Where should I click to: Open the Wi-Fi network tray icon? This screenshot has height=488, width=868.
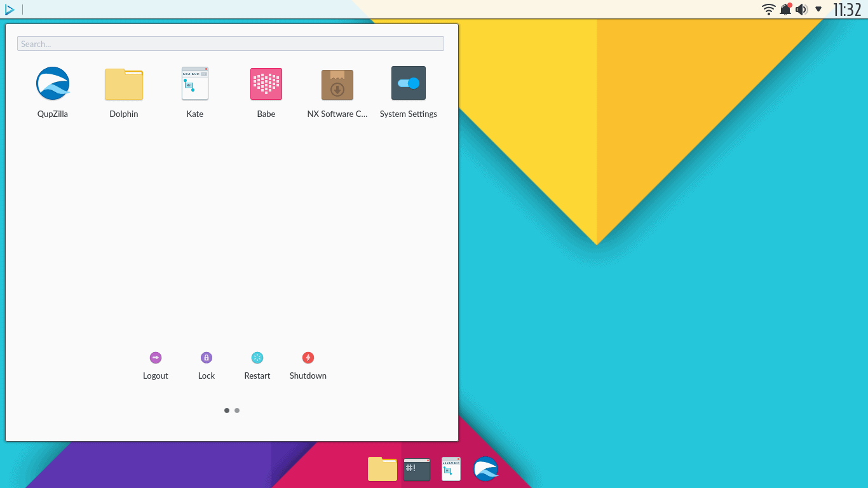click(x=769, y=10)
